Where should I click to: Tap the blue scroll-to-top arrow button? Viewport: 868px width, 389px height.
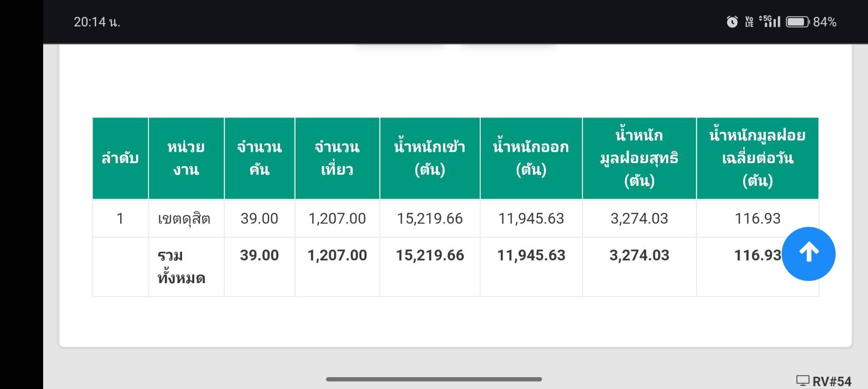click(808, 254)
